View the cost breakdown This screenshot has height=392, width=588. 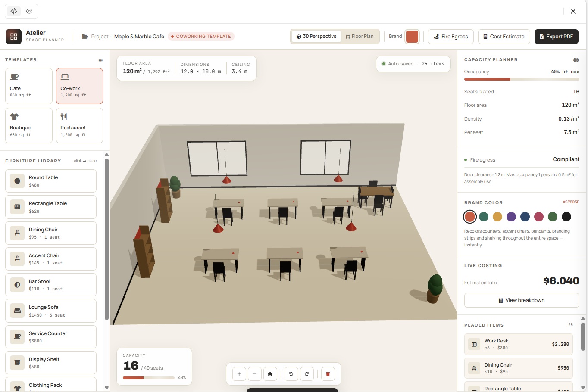point(522,300)
